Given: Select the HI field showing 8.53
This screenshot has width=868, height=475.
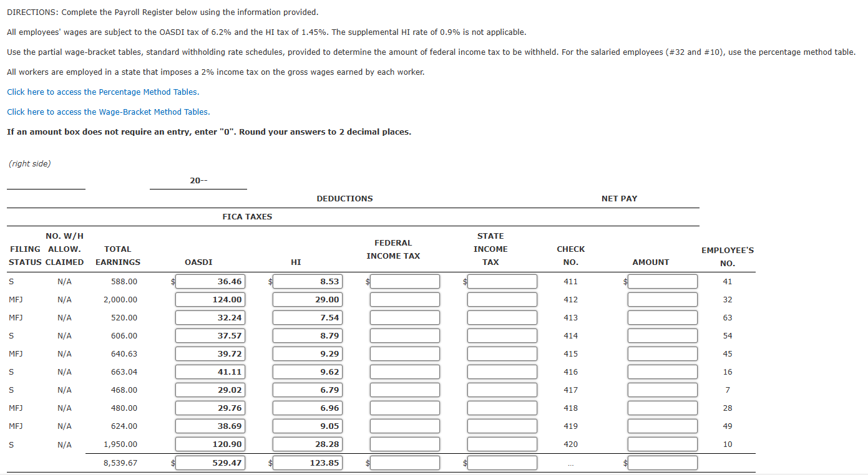Looking at the screenshot, I should (x=307, y=281).
